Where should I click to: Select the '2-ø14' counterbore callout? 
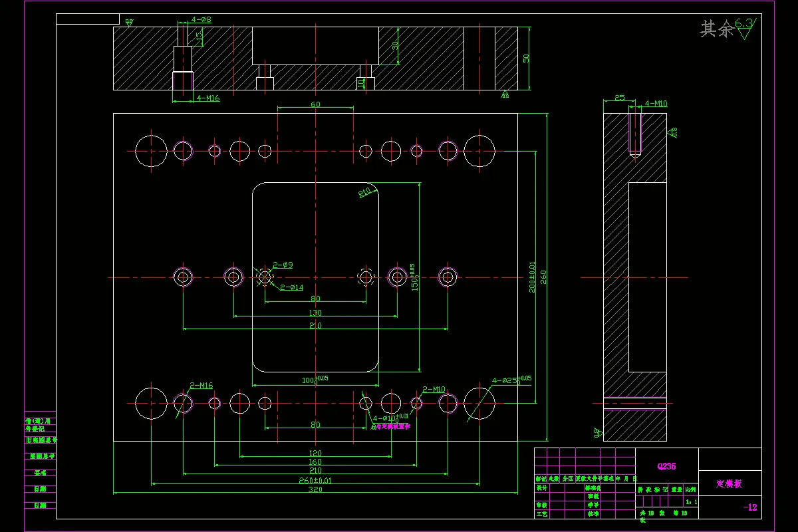pos(291,287)
